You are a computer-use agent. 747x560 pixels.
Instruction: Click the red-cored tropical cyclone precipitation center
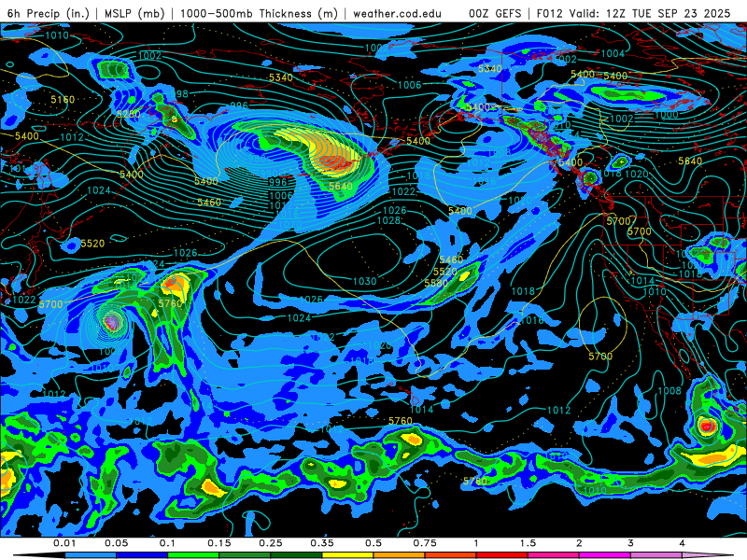(706, 426)
